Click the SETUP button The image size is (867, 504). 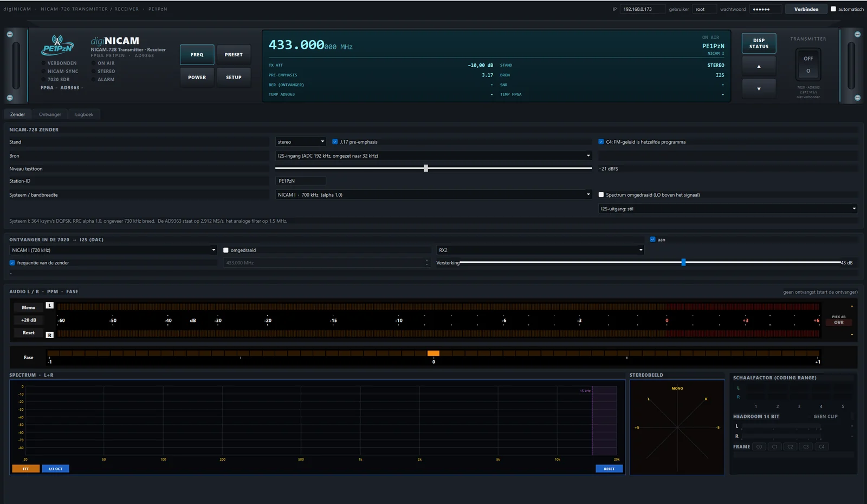[x=234, y=77]
